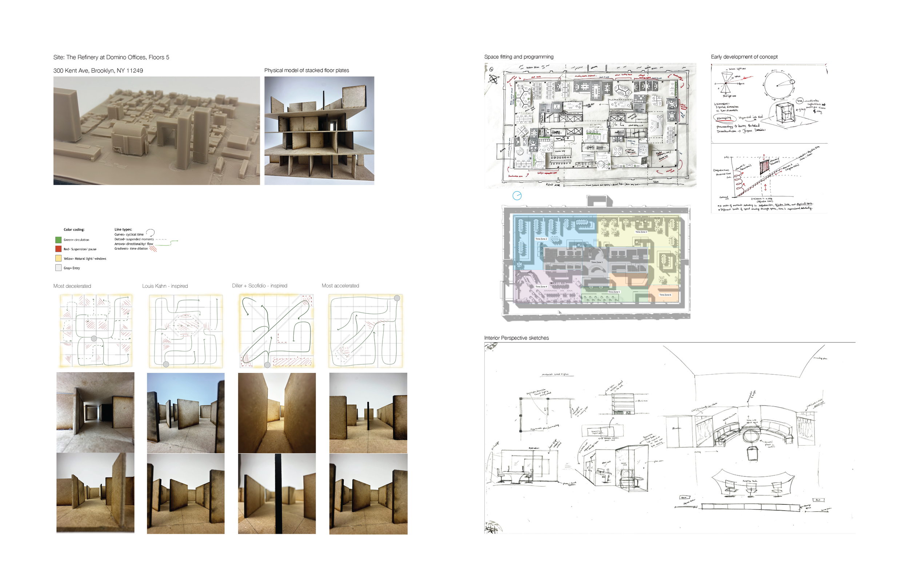Click the red Suspension/pause color swatch
This screenshot has height=588, width=909.
click(59, 249)
